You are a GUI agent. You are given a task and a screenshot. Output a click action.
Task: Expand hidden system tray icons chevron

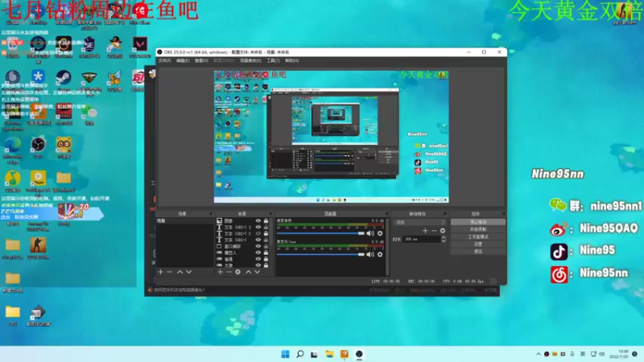(x=538, y=354)
